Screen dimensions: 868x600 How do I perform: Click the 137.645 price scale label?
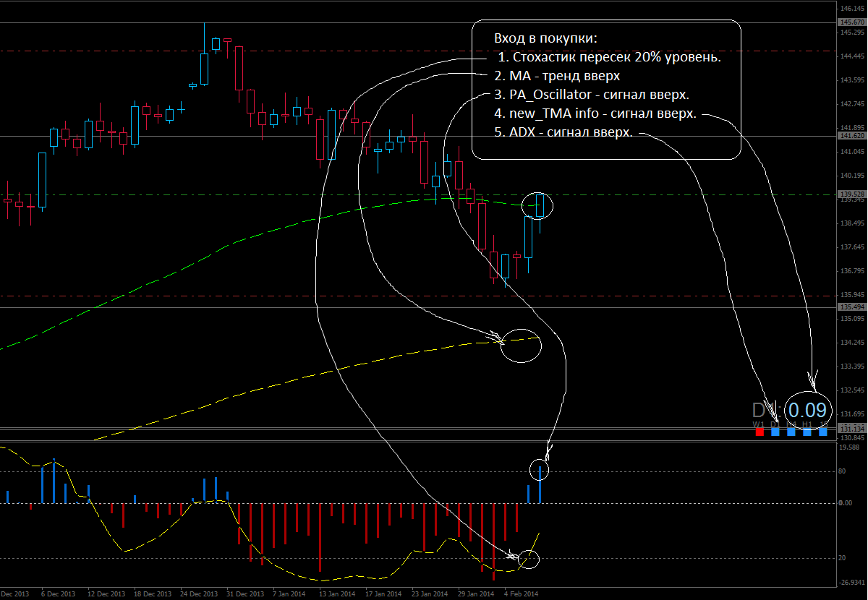click(x=852, y=247)
